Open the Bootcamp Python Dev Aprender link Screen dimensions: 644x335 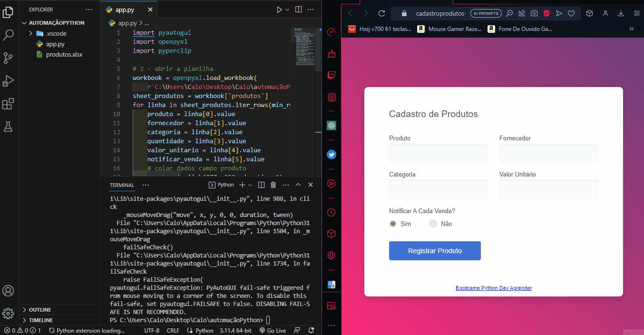[493, 287]
